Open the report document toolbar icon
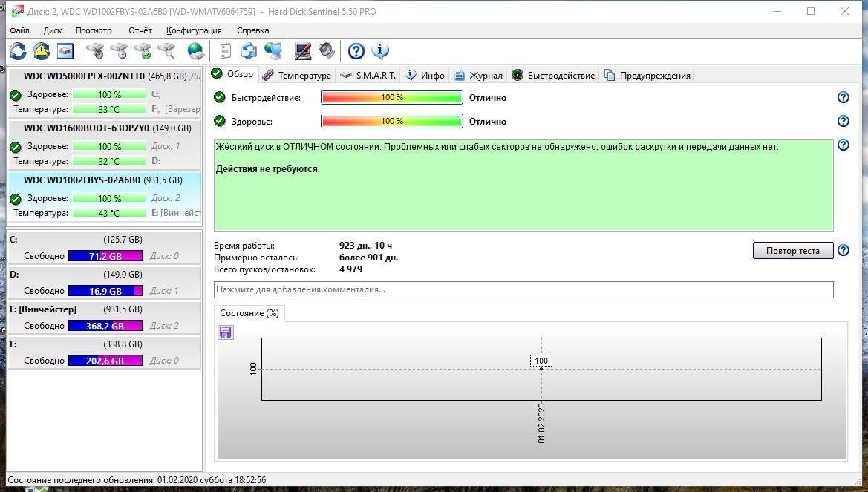This screenshot has width=868, height=492. (225, 51)
